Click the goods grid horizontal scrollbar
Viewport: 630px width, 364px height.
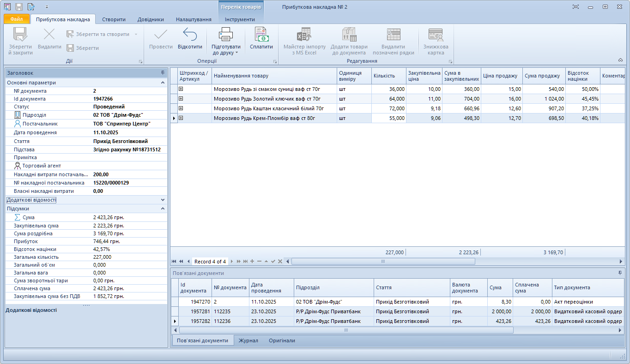[x=383, y=262]
